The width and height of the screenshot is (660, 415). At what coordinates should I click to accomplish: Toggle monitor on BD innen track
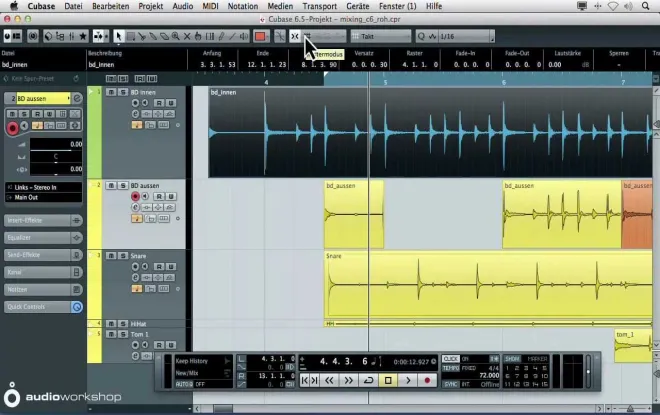(145, 103)
